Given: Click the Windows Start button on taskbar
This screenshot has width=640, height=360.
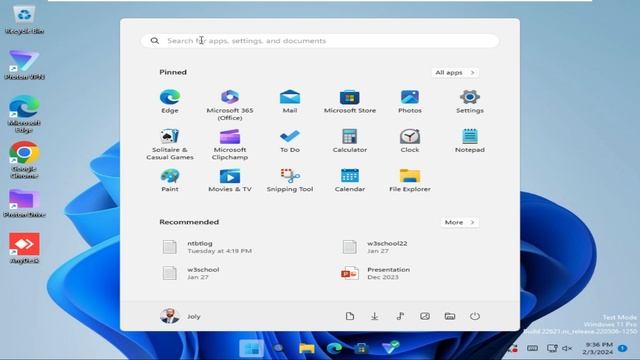Looking at the screenshot, I should [251, 348].
